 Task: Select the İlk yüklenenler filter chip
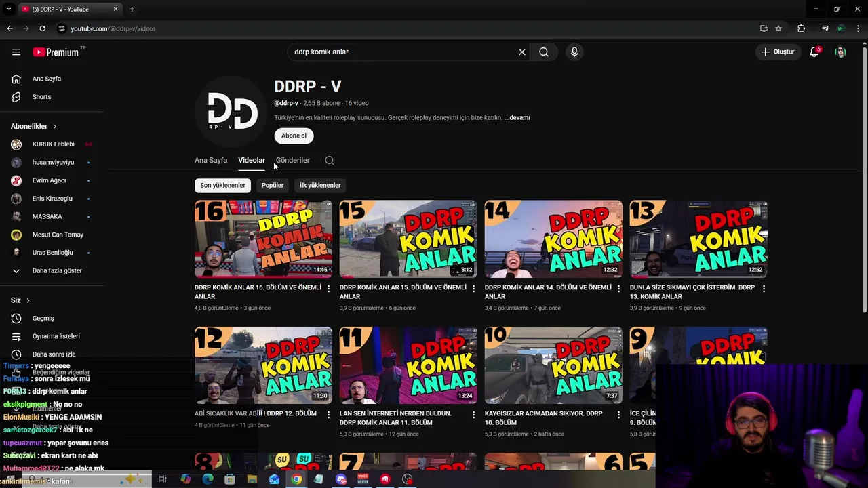click(320, 185)
